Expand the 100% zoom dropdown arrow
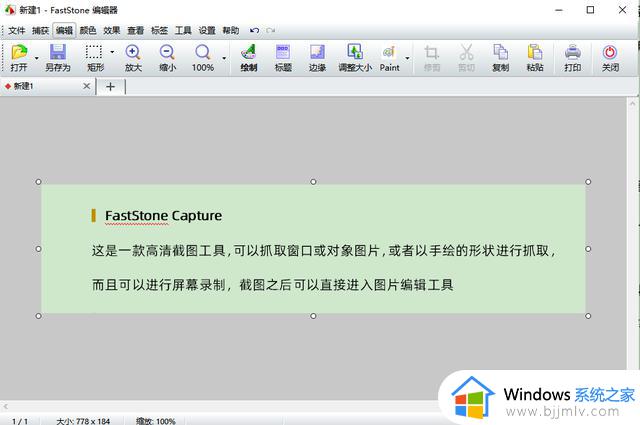Viewport: 640px width, 425px height. [224, 58]
